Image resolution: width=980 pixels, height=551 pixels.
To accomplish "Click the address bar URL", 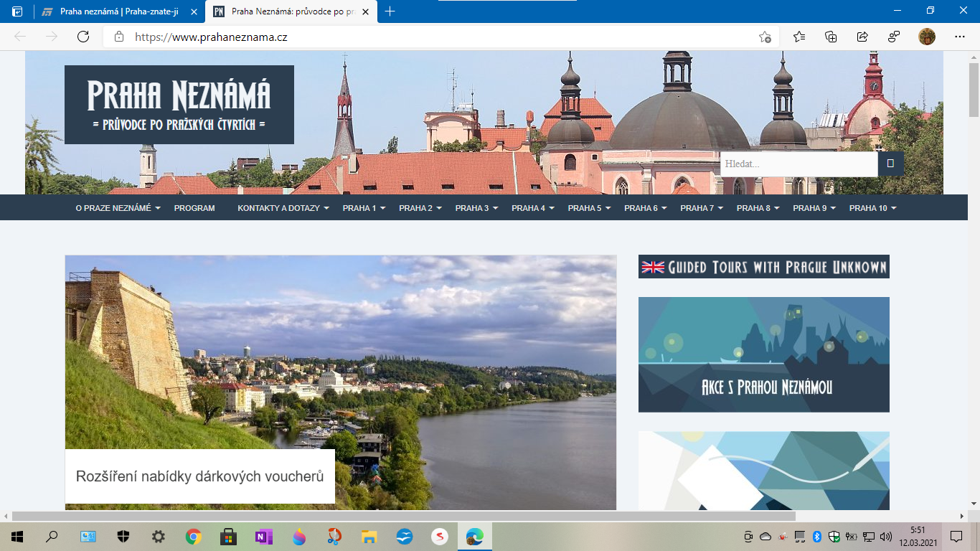I will click(x=211, y=37).
